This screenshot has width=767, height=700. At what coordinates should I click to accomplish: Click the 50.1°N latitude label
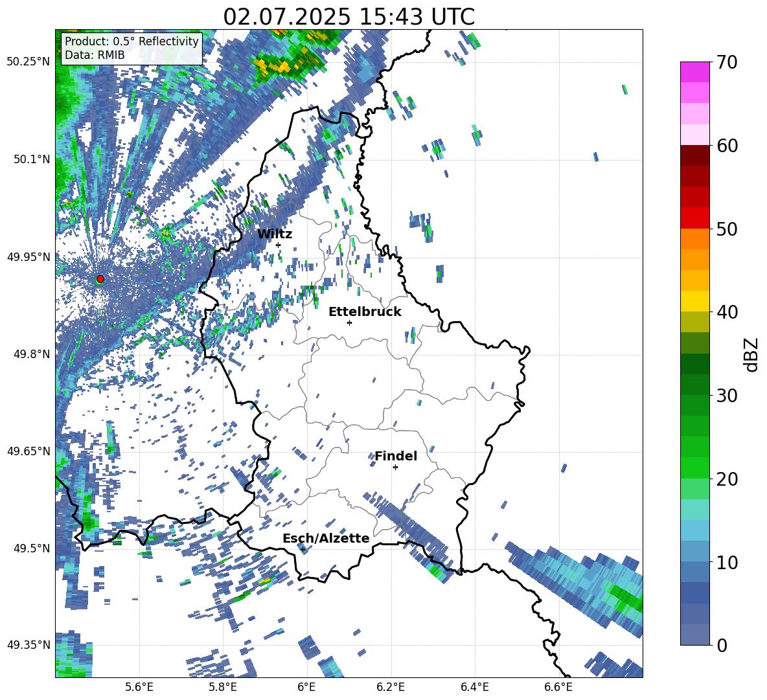click(31, 159)
